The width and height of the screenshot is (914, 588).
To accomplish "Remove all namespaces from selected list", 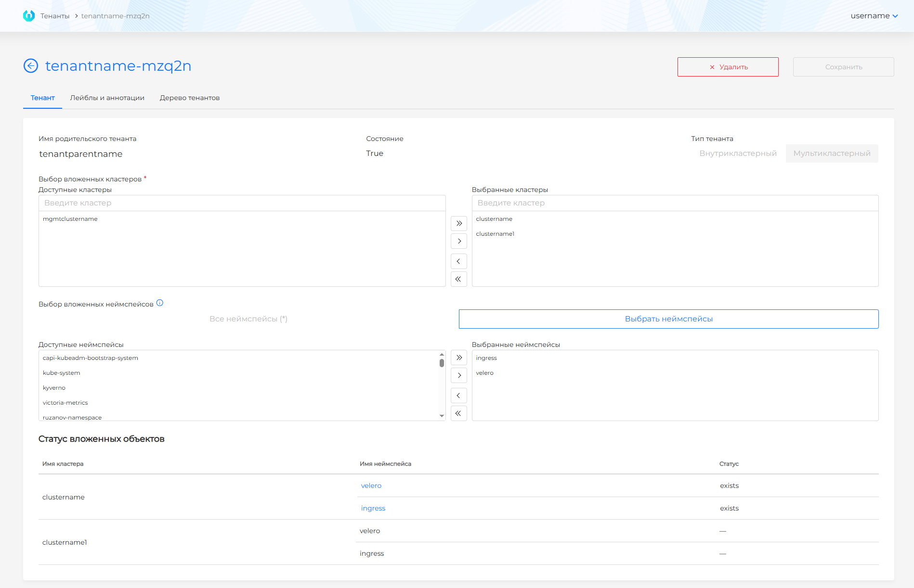I will (x=458, y=413).
